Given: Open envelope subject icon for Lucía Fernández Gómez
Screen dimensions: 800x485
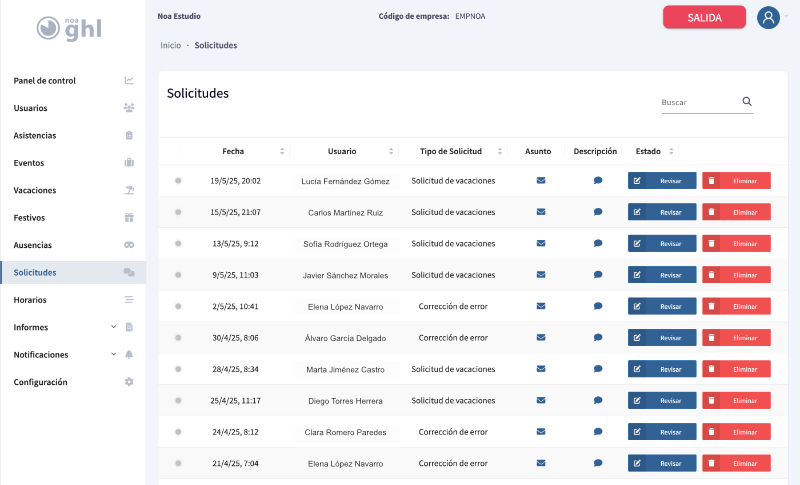Looking at the screenshot, I should 541,181.
